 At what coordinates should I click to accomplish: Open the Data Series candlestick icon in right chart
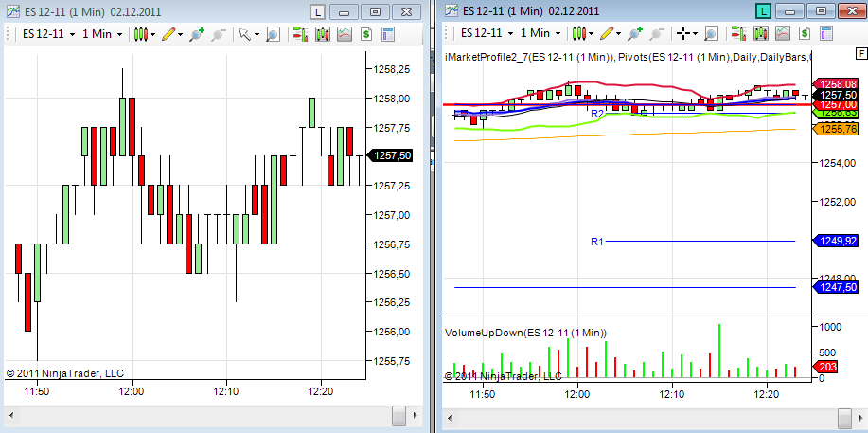coord(761,33)
